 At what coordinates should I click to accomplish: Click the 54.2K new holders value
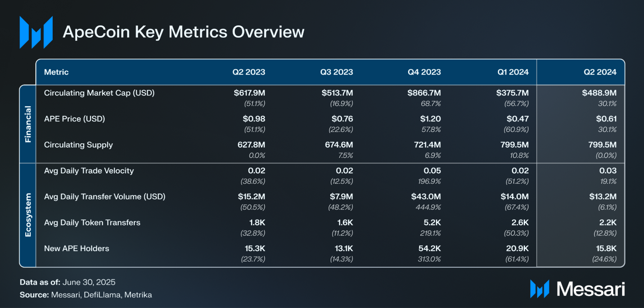pos(429,248)
